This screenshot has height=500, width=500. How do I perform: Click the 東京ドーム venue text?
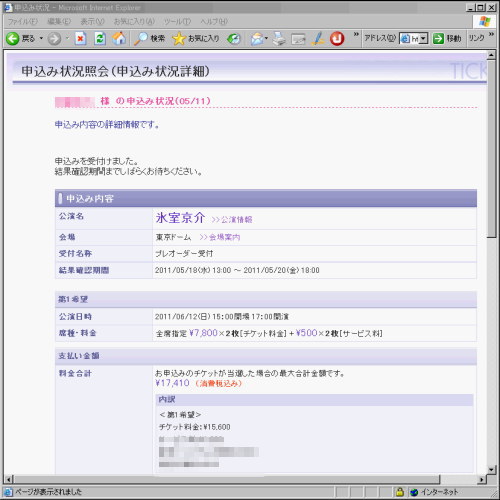coord(173,237)
